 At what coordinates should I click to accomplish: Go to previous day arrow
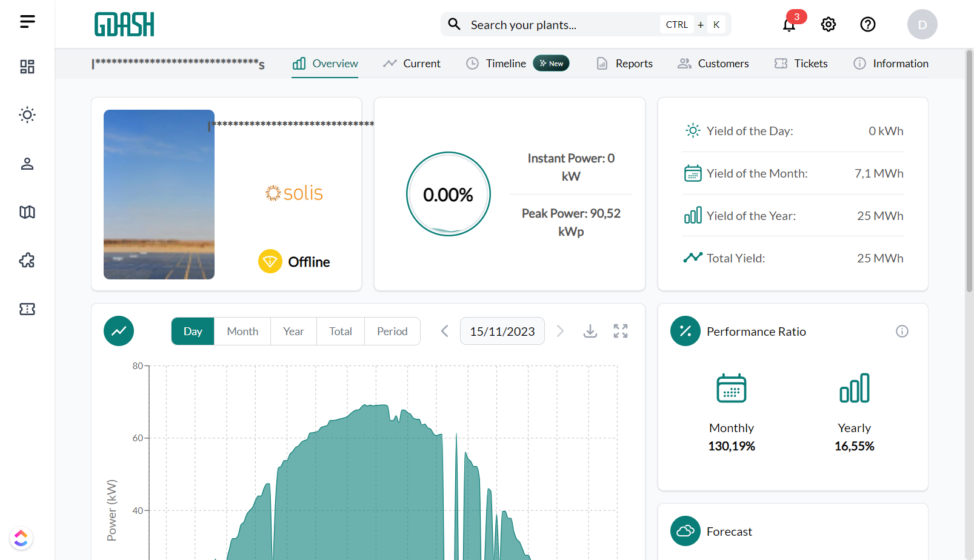pyautogui.click(x=445, y=331)
